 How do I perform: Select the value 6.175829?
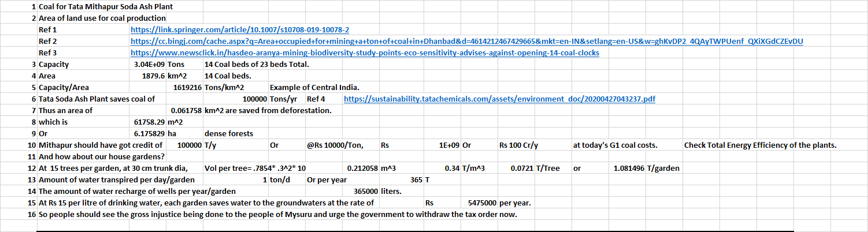click(150, 133)
